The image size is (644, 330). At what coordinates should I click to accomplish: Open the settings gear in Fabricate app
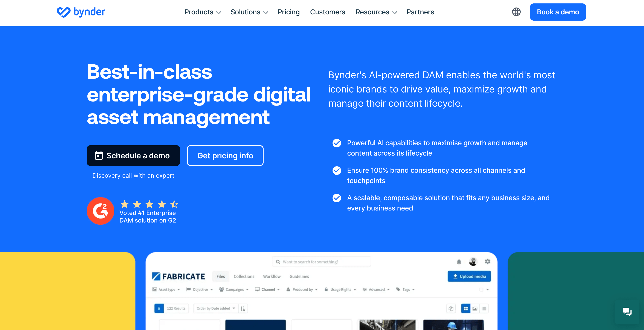(487, 261)
